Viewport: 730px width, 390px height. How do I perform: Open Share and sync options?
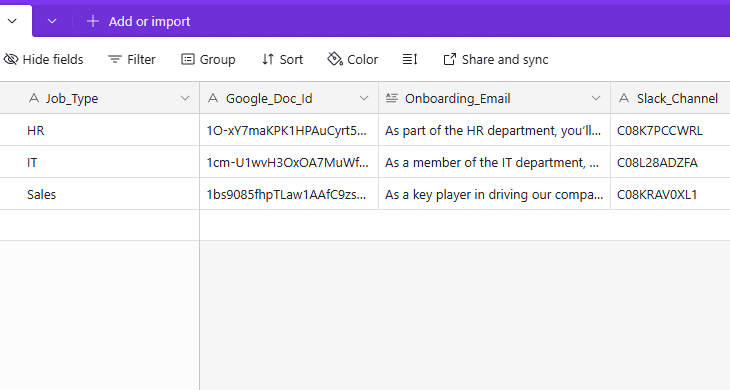click(x=496, y=60)
